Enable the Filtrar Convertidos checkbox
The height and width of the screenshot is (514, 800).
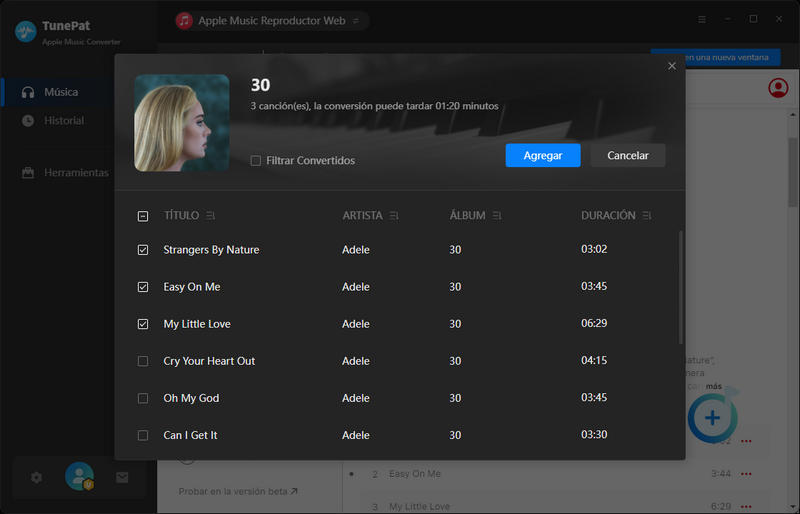256,161
